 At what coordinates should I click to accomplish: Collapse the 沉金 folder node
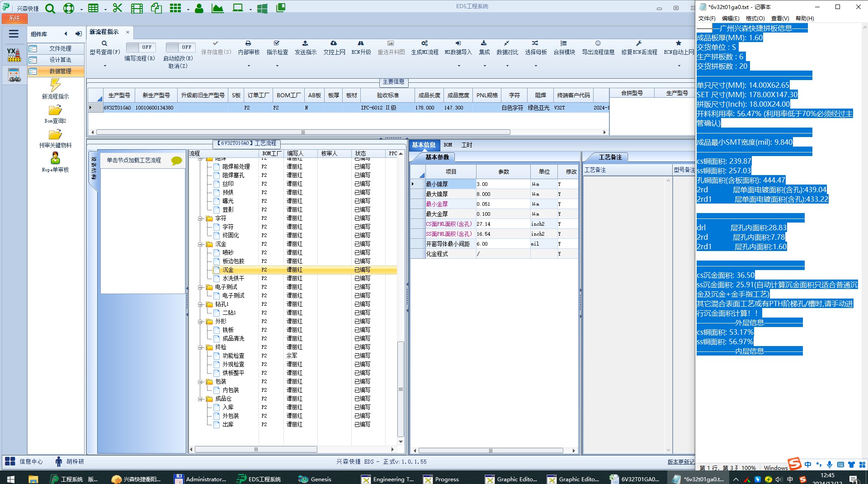200,244
